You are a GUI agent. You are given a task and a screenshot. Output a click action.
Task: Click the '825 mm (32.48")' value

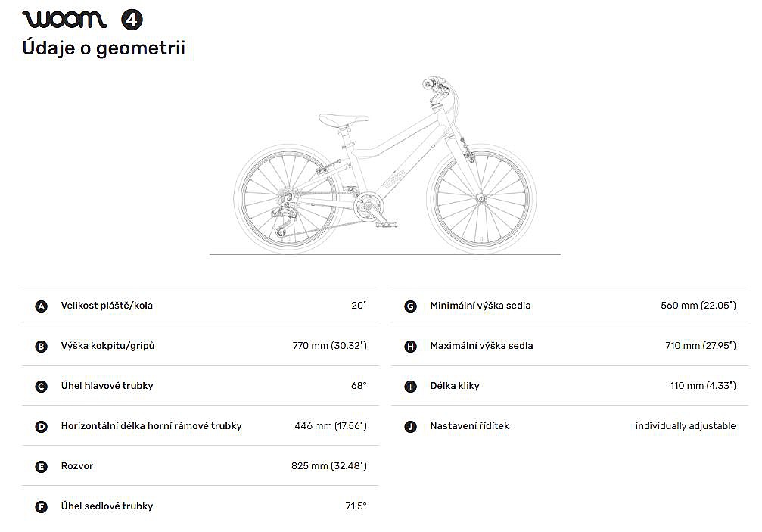coord(329,466)
